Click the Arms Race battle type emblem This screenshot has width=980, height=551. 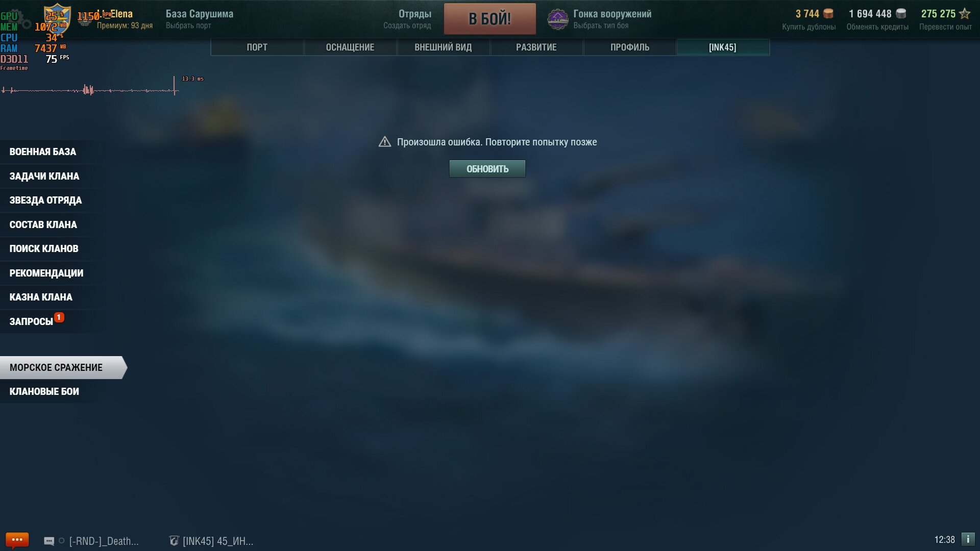(x=557, y=19)
